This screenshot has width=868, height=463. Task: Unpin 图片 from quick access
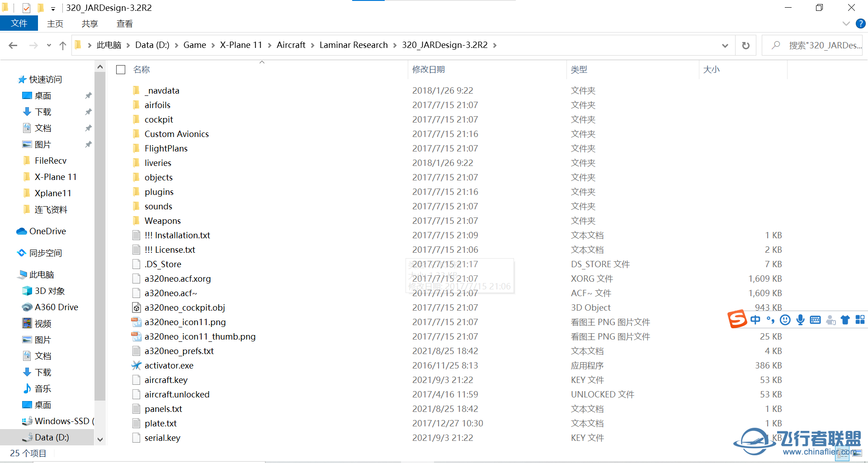pos(88,144)
